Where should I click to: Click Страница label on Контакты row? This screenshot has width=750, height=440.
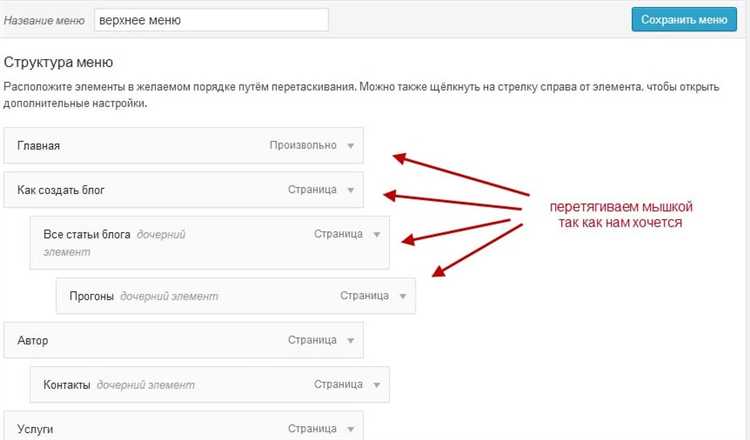[338, 384]
